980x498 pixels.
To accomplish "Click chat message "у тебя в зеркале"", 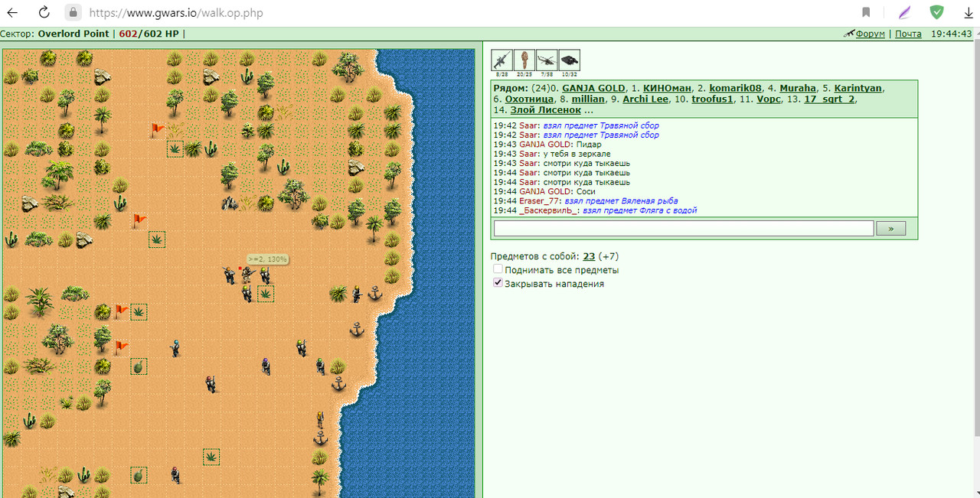I will [x=577, y=154].
